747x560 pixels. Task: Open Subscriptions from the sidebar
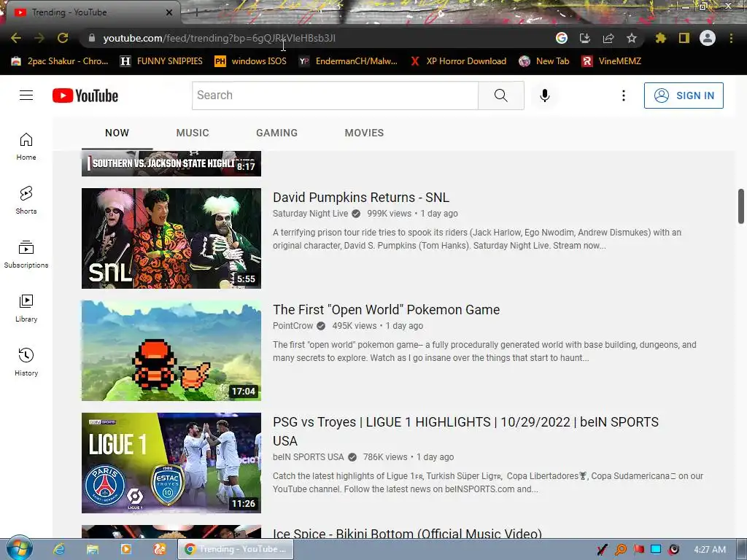[x=26, y=254]
